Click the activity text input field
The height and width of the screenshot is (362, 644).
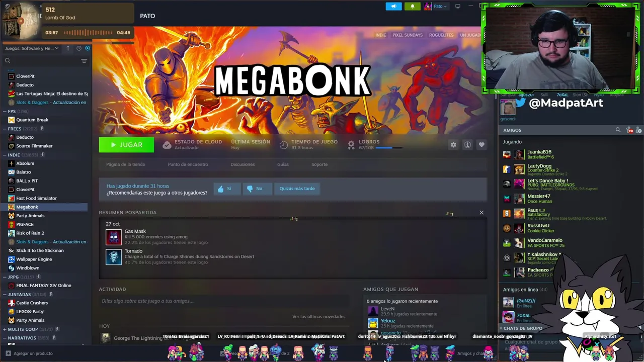(224, 301)
